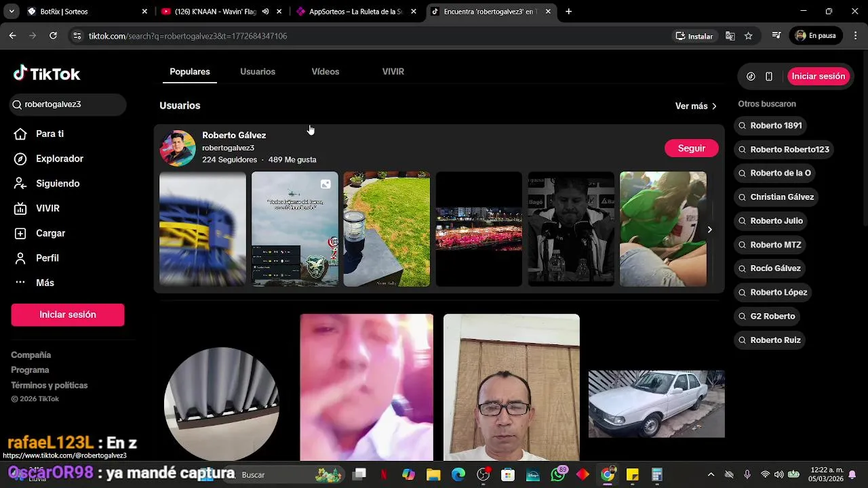The image size is (868, 488).
Task: Mute the YouTube tab audio icon
Action: (265, 12)
